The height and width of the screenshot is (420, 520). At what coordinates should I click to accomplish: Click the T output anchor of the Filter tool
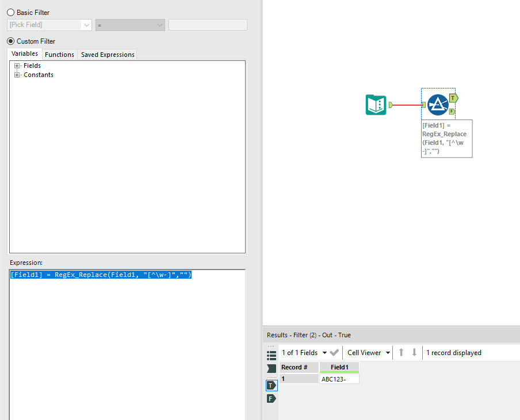pos(454,97)
